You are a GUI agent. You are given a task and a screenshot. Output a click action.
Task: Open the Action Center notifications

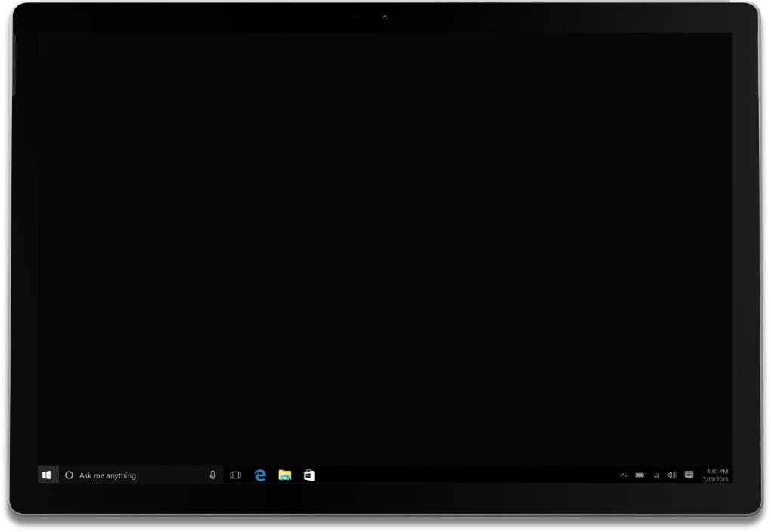point(689,475)
